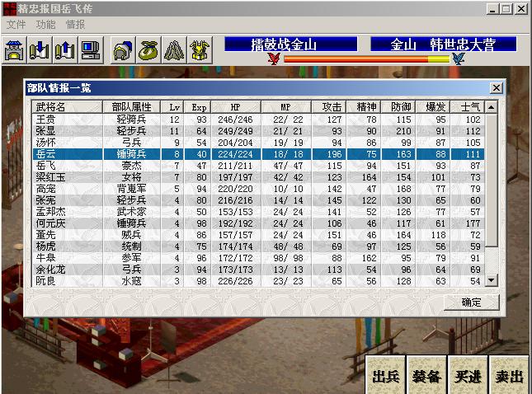Click the list scrollbar up arrow

coord(491,107)
